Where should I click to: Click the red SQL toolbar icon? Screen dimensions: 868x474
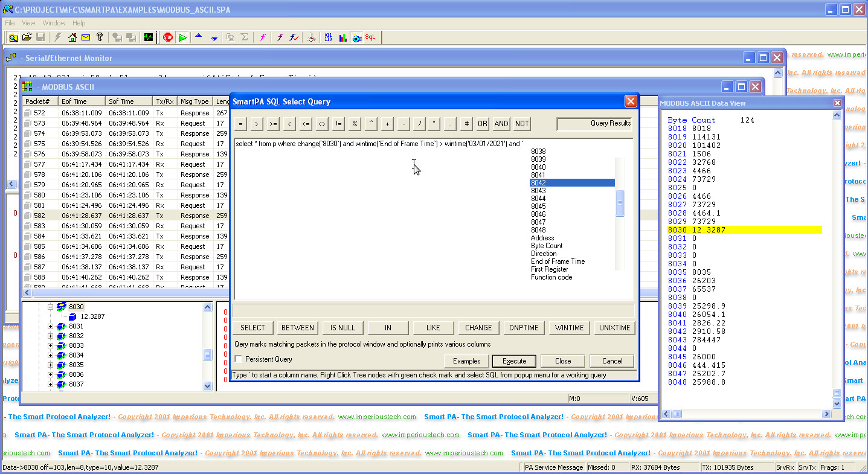(370, 37)
